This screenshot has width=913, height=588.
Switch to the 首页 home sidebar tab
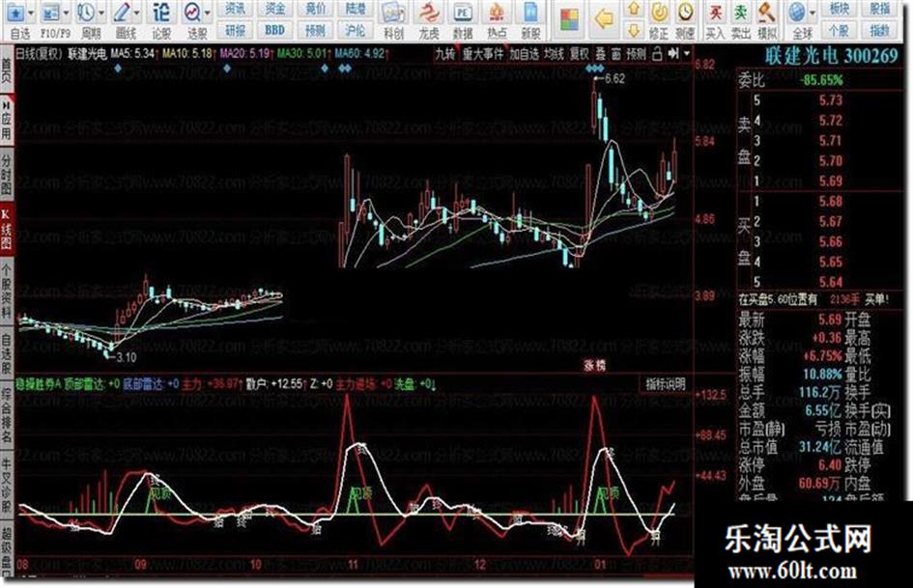[x=7, y=70]
